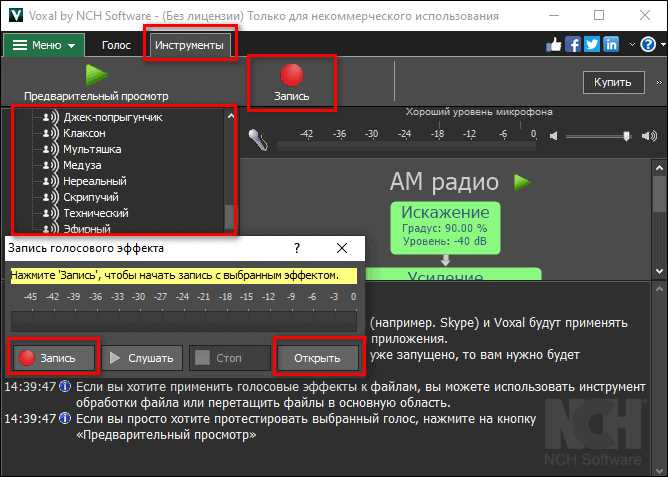Screen dimensions: 668x477
Task: Select the Медуза voice
Action: tap(82, 165)
